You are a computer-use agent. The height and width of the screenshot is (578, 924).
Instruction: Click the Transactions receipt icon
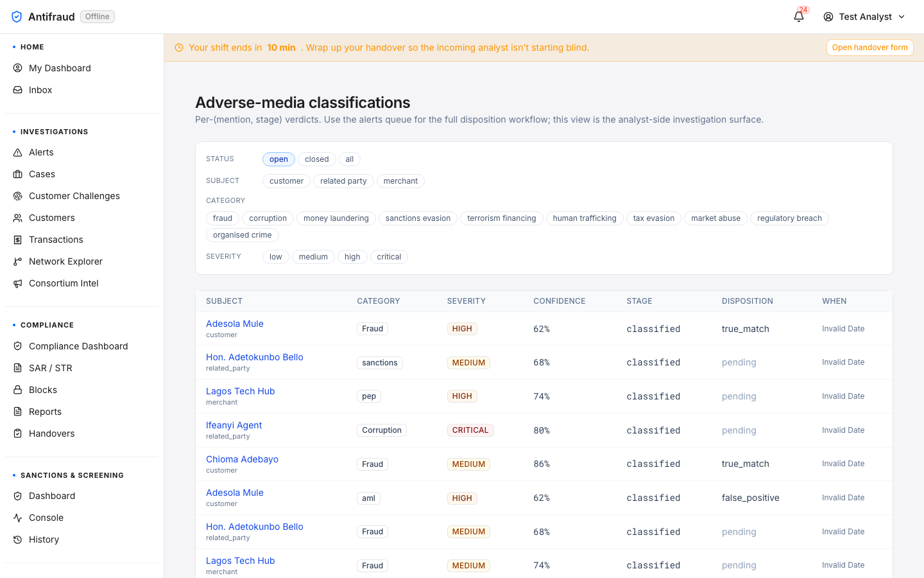(18, 240)
